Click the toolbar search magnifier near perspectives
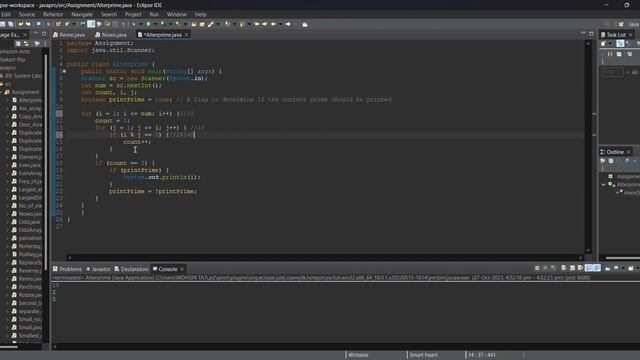Screen dimensions: 640x360 (x=607, y=24)
